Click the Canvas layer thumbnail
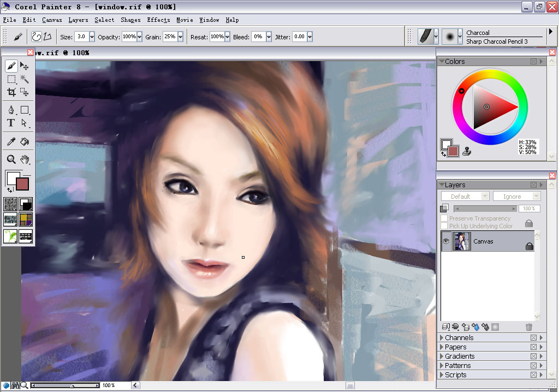Screen dimensions: 559x392 pyautogui.click(x=461, y=241)
